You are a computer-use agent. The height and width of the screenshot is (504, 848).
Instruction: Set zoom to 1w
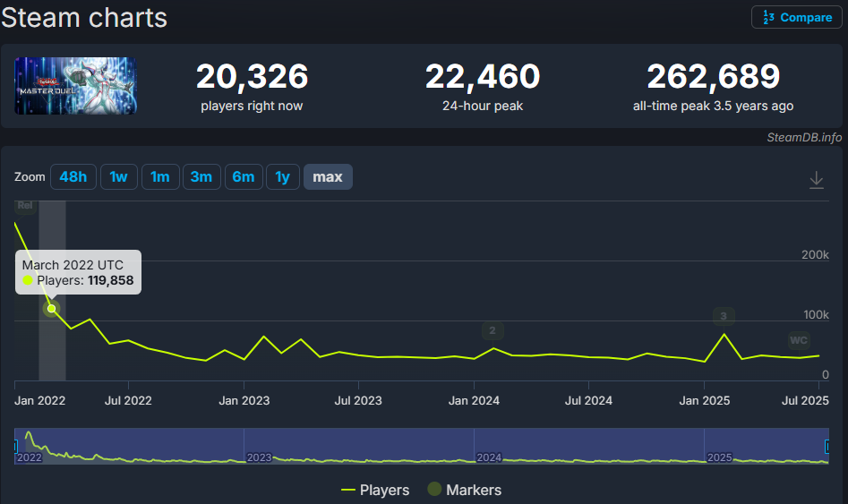tap(118, 177)
